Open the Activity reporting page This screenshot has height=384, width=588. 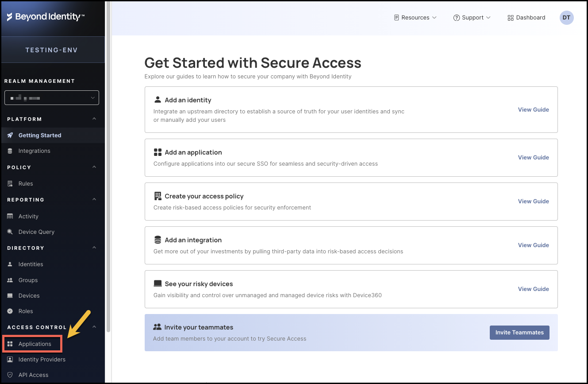tap(28, 216)
